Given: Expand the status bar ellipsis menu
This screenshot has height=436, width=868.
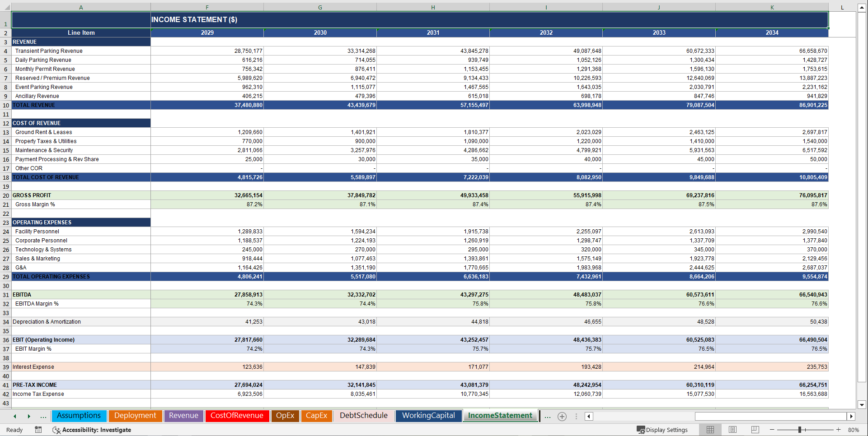Looking at the screenshot, I should point(576,416).
